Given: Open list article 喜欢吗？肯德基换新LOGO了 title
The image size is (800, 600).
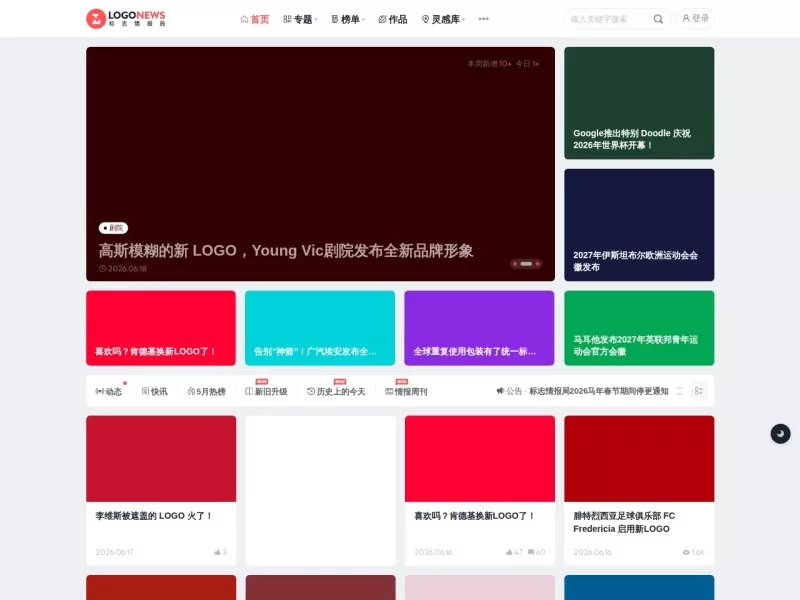Looking at the screenshot, I should 474,516.
